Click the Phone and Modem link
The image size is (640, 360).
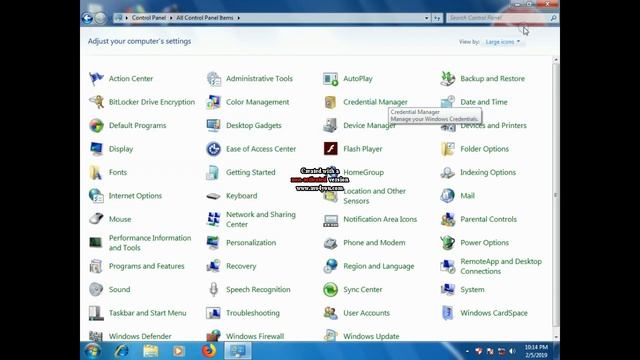click(x=374, y=242)
